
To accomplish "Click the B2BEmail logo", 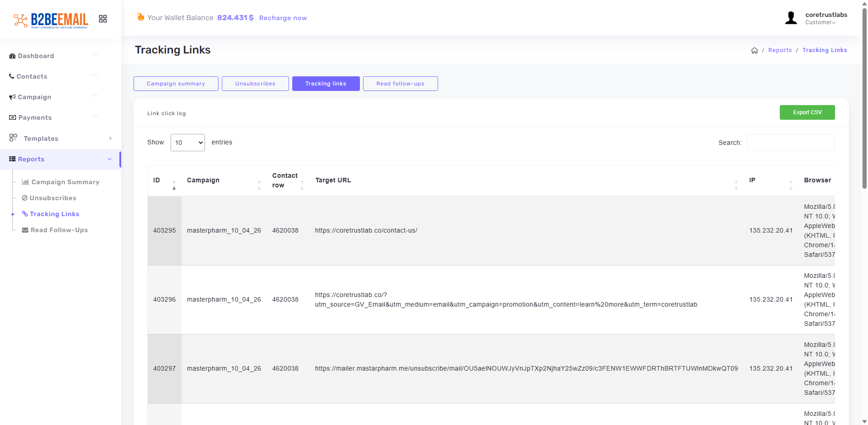I will [x=51, y=20].
